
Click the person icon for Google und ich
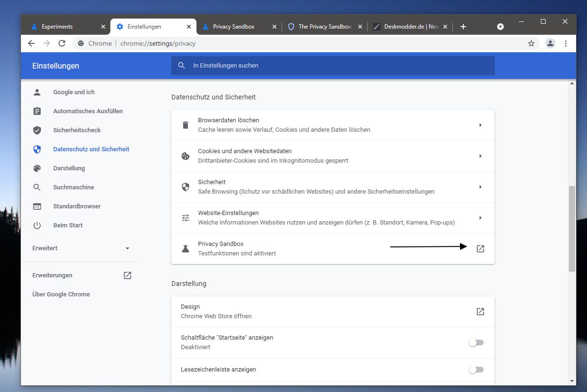click(x=37, y=92)
